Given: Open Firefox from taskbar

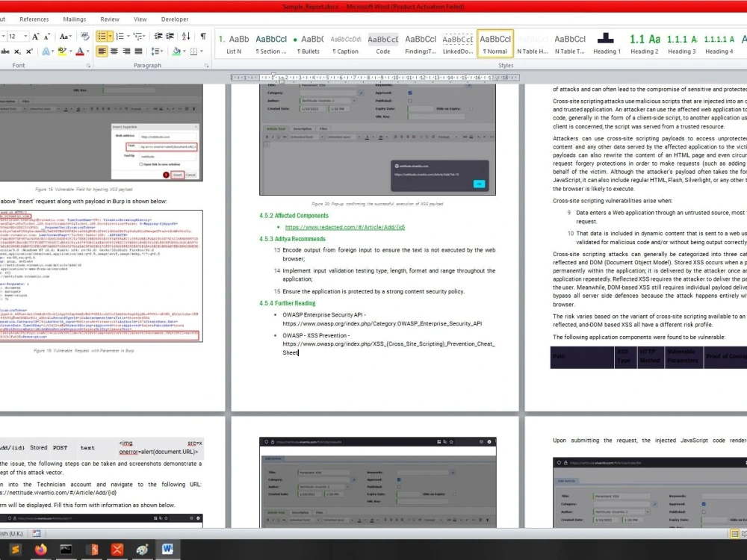Looking at the screenshot, I should click(40, 550).
